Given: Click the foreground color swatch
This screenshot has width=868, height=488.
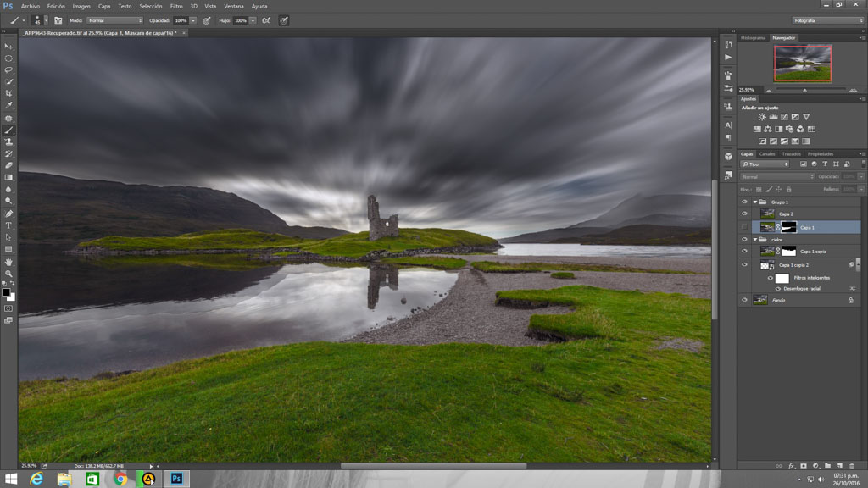Looking at the screenshot, I should [x=6, y=292].
